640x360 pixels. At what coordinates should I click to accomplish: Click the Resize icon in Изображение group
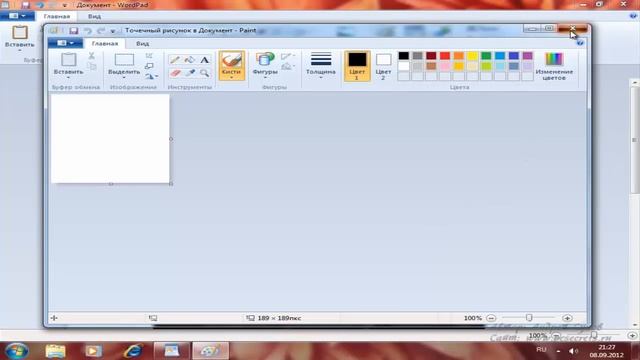[x=149, y=66]
